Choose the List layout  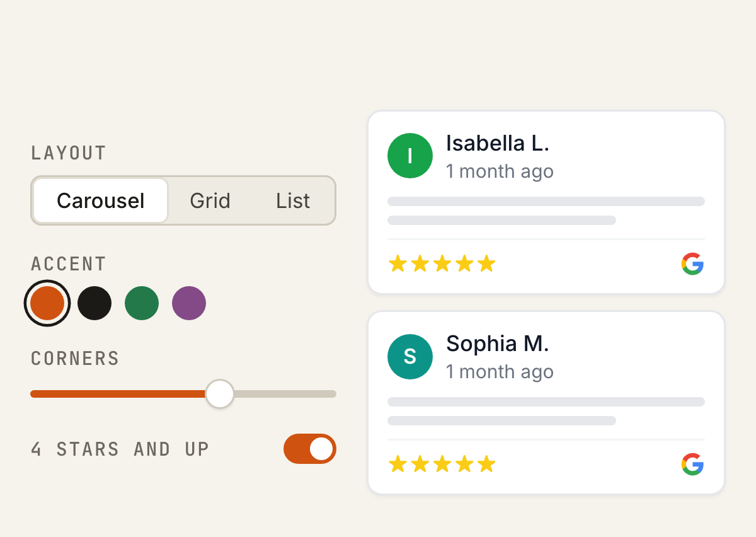pos(293,200)
